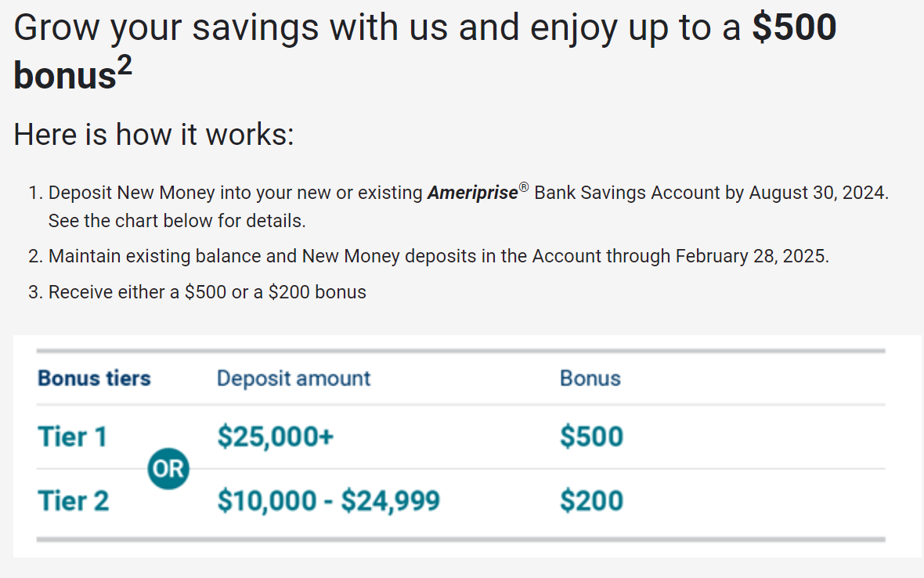The width and height of the screenshot is (924, 578).
Task: Click the $10,000 - $24,999 deposit range
Action: tap(328, 500)
